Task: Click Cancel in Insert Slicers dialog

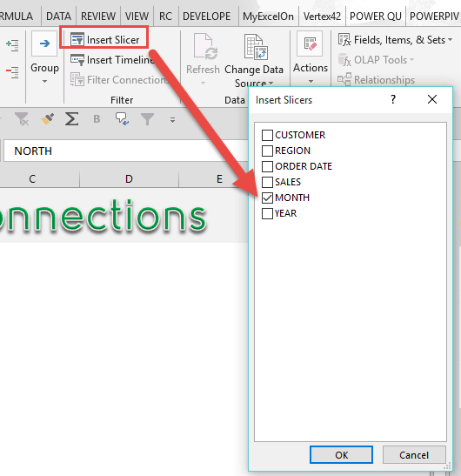Action: coord(414,455)
